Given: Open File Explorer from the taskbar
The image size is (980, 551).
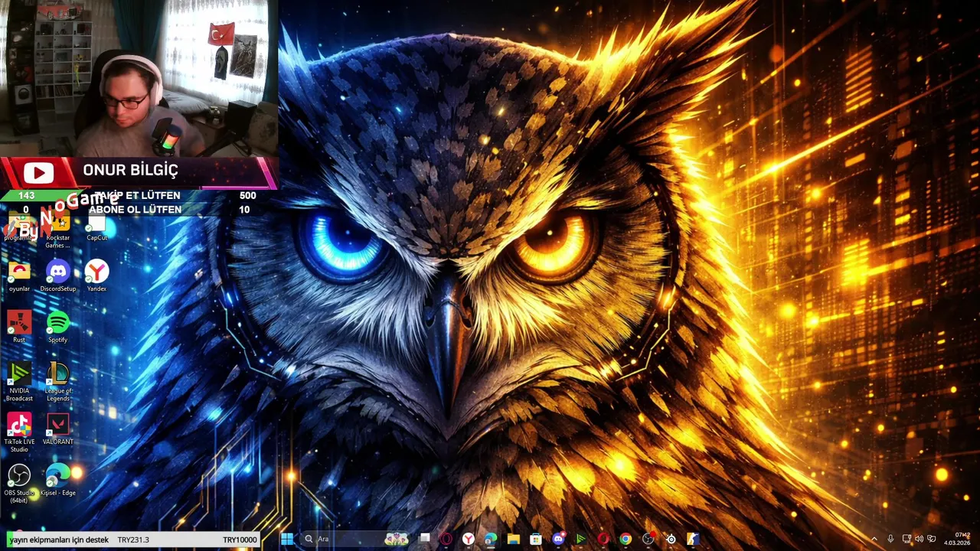Looking at the screenshot, I should point(513,540).
